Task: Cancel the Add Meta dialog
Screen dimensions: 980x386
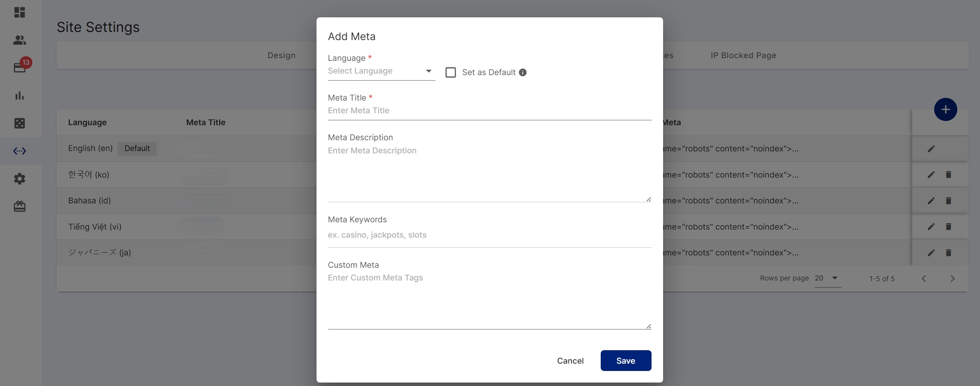Action: (x=570, y=361)
